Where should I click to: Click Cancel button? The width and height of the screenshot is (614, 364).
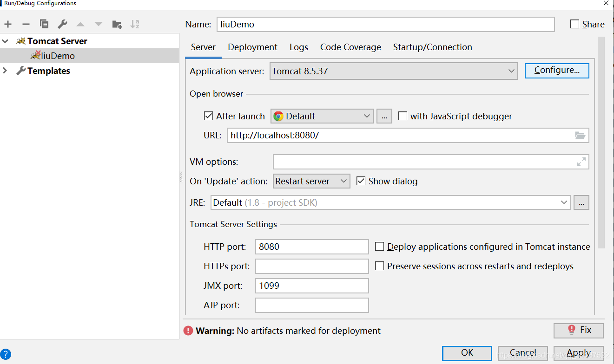tap(523, 353)
